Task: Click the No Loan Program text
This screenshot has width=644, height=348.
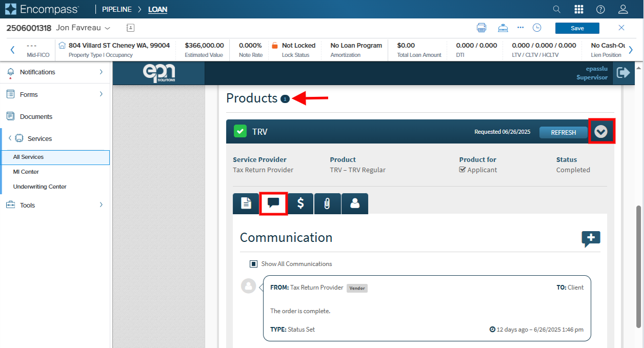Action: pyautogui.click(x=356, y=45)
